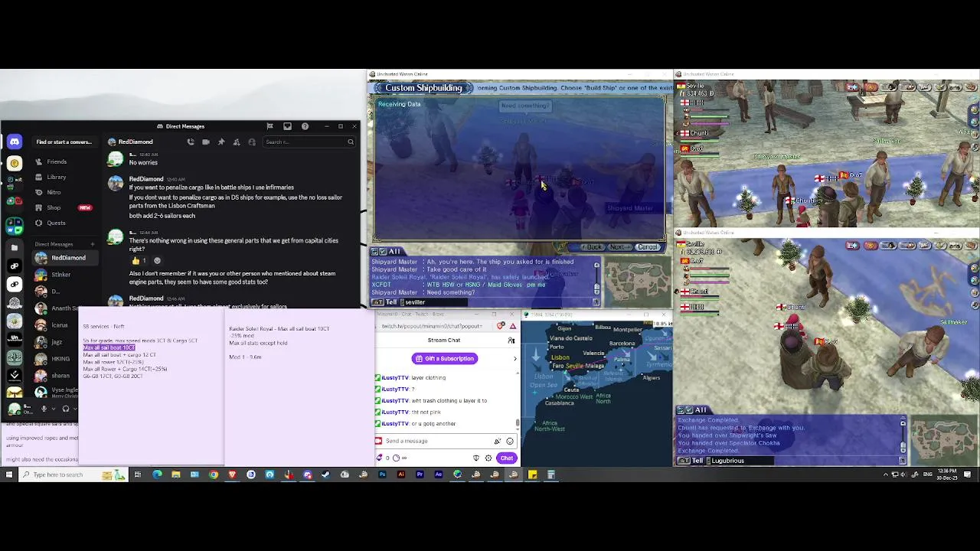Open Task View on taskbar
Image resolution: width=980 pixels, height=551 pixels.
point(138,474)
